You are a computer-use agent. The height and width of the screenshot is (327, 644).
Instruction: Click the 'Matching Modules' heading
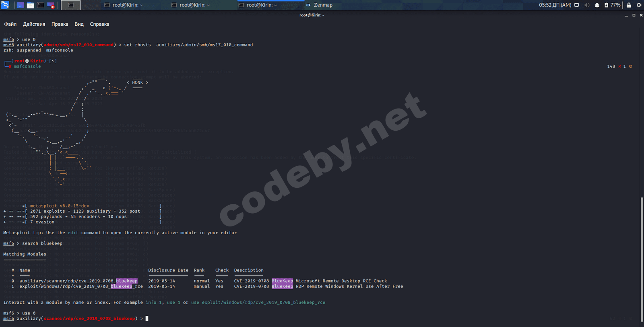[x=25, y=254]
